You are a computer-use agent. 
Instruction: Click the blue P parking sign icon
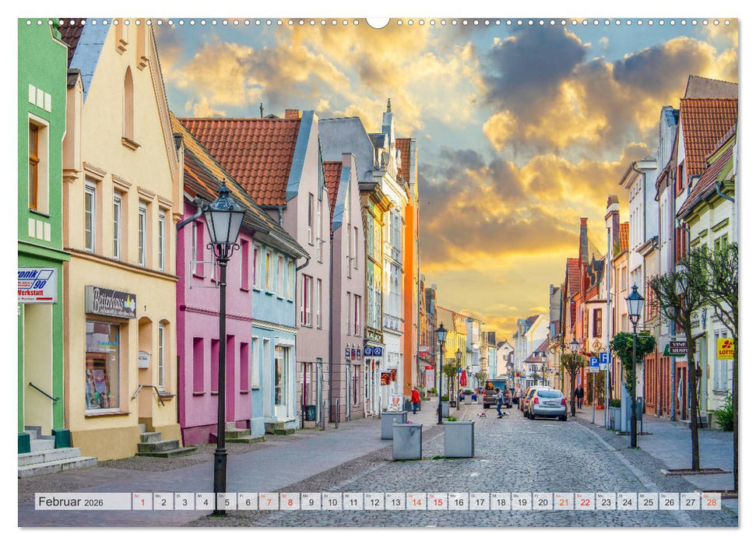click(x=594, y=363)
